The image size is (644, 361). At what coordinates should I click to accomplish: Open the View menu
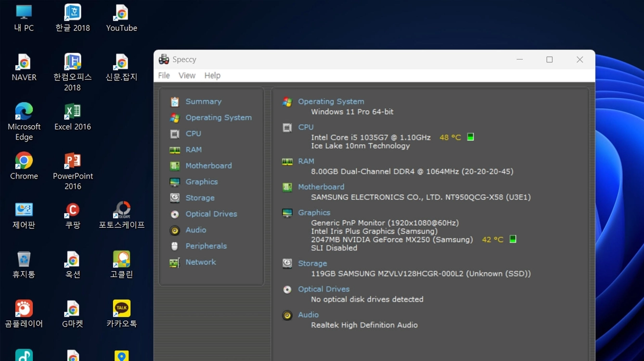pyautogui.click(x=187, y=76)
